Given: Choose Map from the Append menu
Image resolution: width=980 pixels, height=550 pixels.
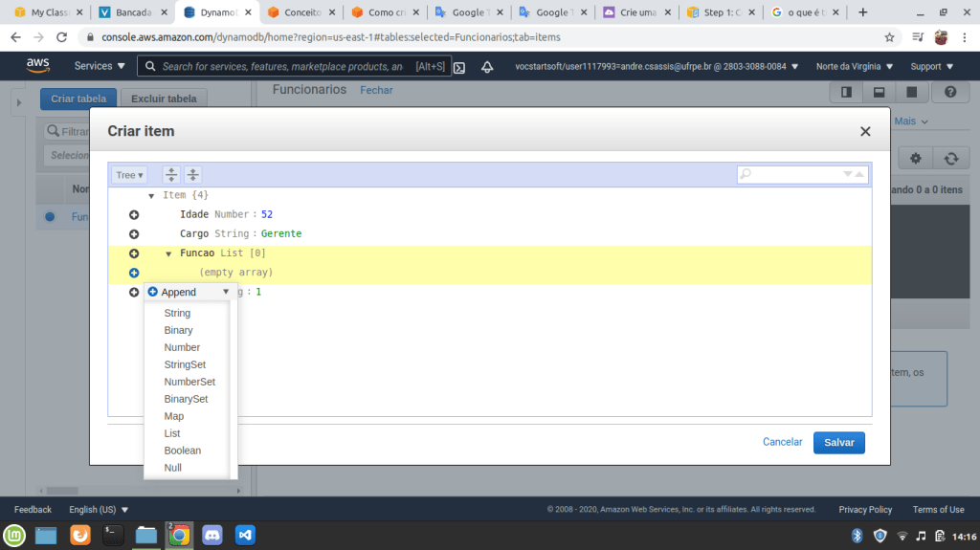Looking at the screenshot, I should (174, 416).
